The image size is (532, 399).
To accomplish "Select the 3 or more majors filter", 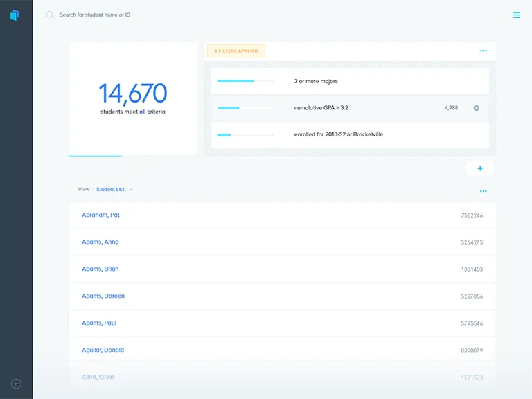I will click(x=350, y=81).
